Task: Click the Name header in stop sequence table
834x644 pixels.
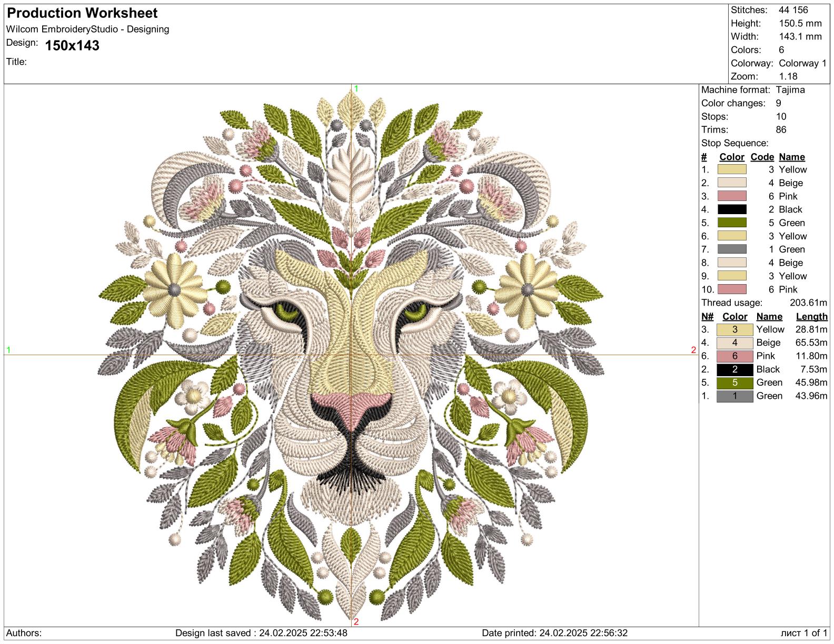Action: pyautogui.click(x=792, y=157)
